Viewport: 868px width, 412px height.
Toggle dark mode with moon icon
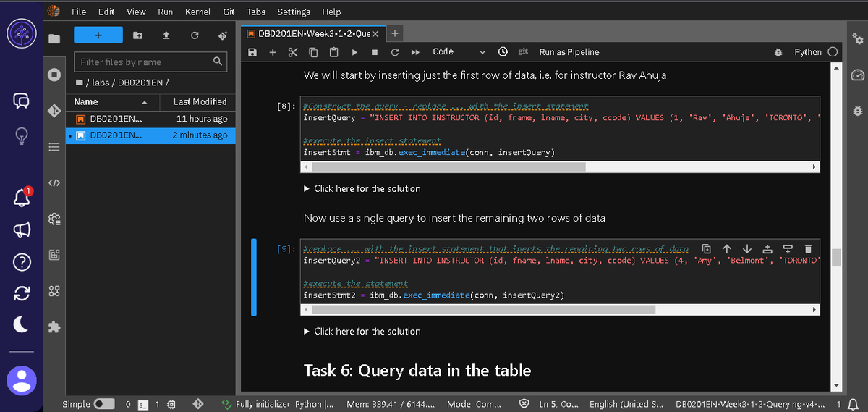coord(22,325)
